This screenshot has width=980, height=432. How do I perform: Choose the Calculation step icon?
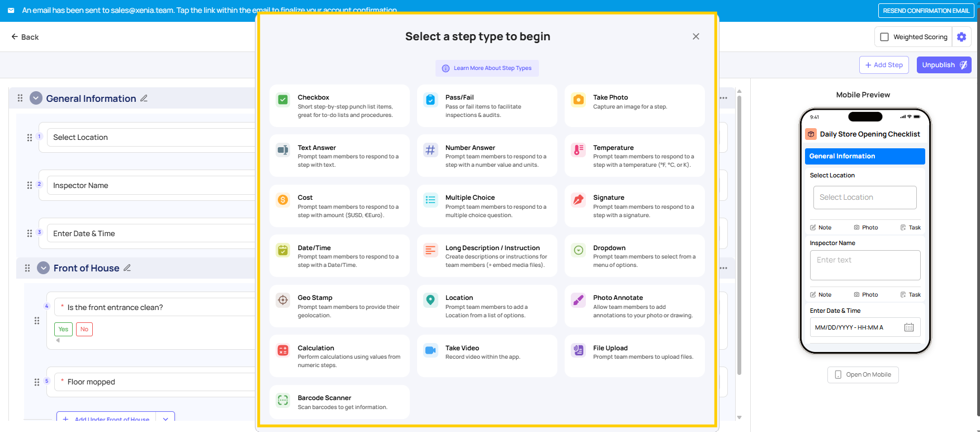pyautogui.click(x=283, y=350)
